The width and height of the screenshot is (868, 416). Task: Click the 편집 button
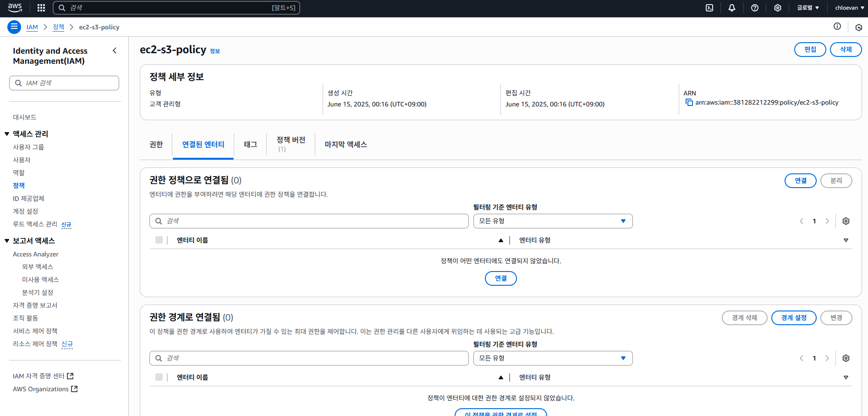(x=810, y=50)
